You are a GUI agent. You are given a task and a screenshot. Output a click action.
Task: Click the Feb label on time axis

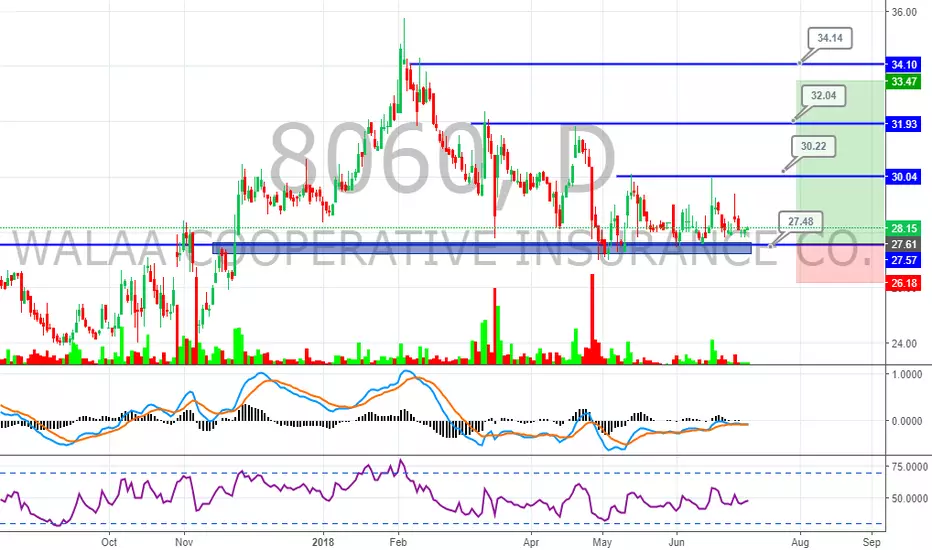[x=398, y=542]
